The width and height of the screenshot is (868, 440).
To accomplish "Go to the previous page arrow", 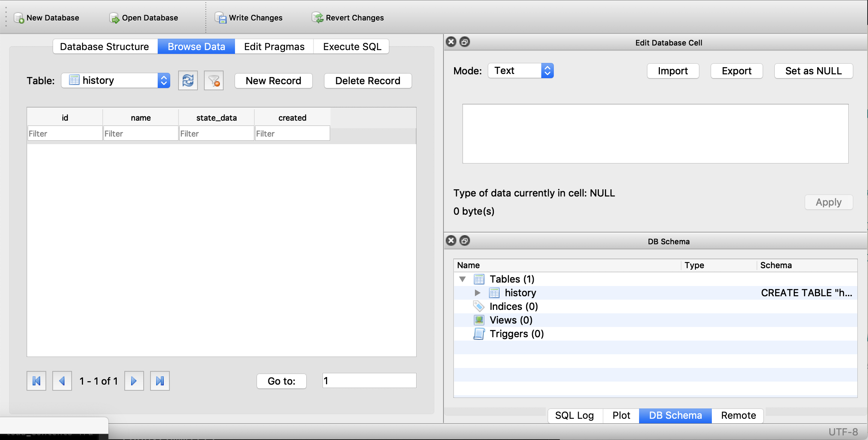I will click(x=62, y=381).
